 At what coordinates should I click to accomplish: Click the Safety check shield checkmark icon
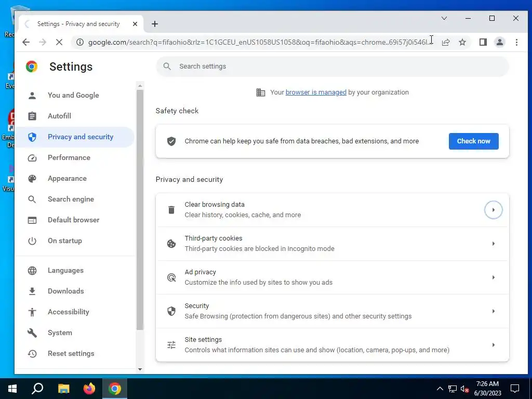[x=171, y=141]
